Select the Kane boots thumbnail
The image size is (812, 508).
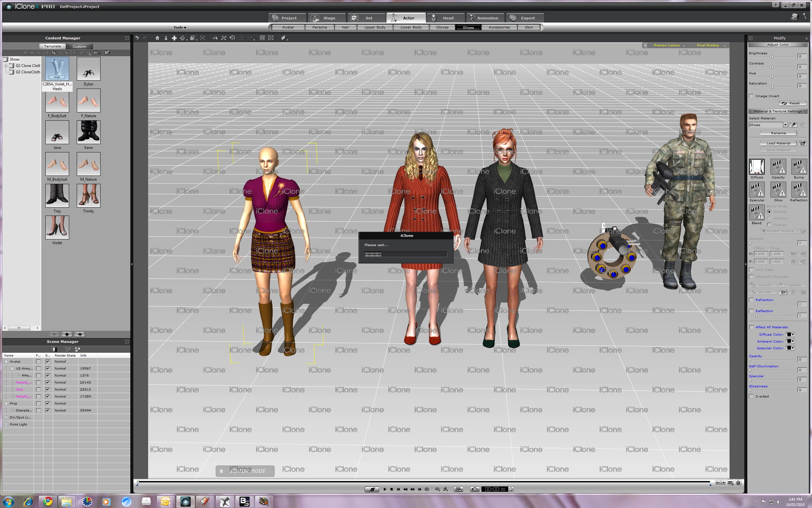click(x=88, y=132)
